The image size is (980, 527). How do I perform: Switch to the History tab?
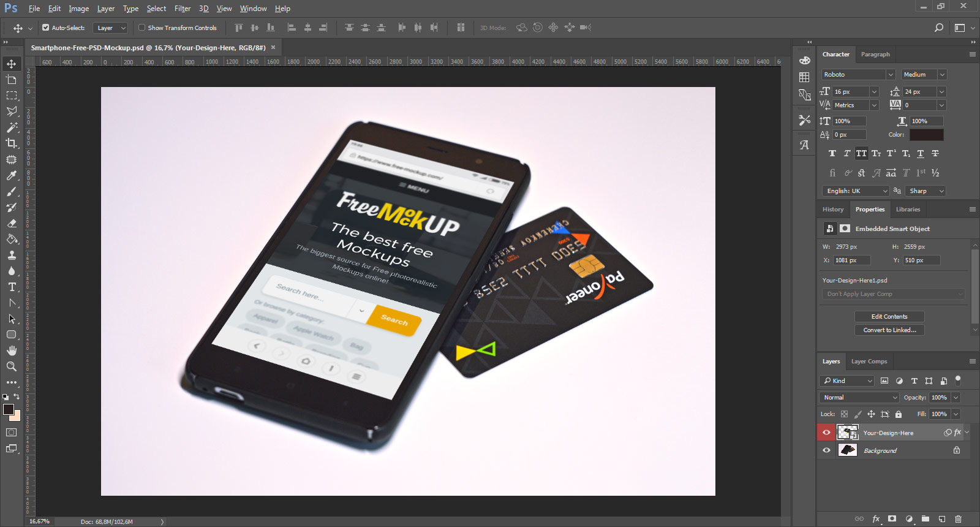833,210
